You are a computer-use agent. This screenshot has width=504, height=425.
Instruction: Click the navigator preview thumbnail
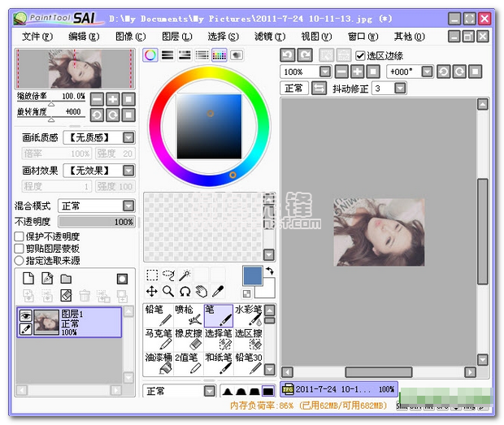(x=75, y=69)
